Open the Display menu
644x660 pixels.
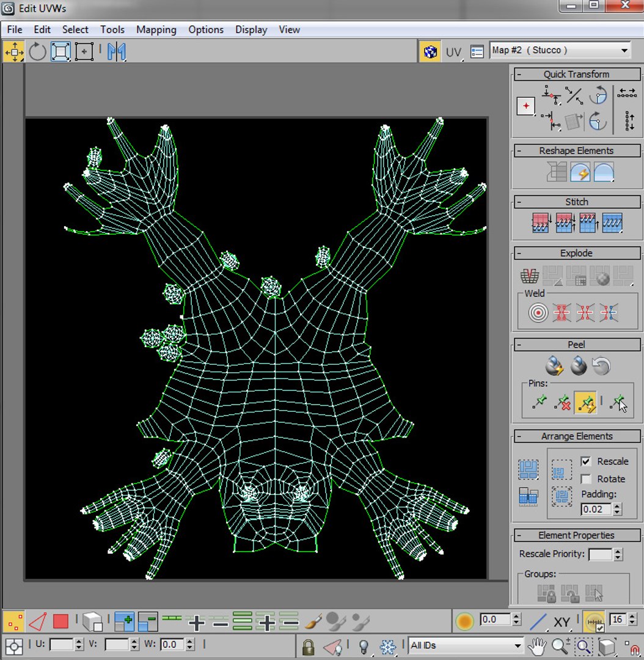pos(251,29)
